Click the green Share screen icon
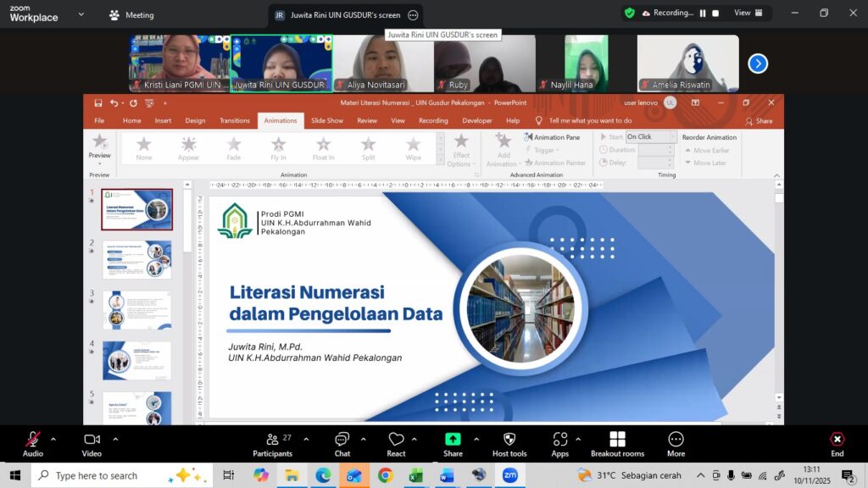Image resolution: width=868 pixels, height=488 pixels. tap(453, 439)
